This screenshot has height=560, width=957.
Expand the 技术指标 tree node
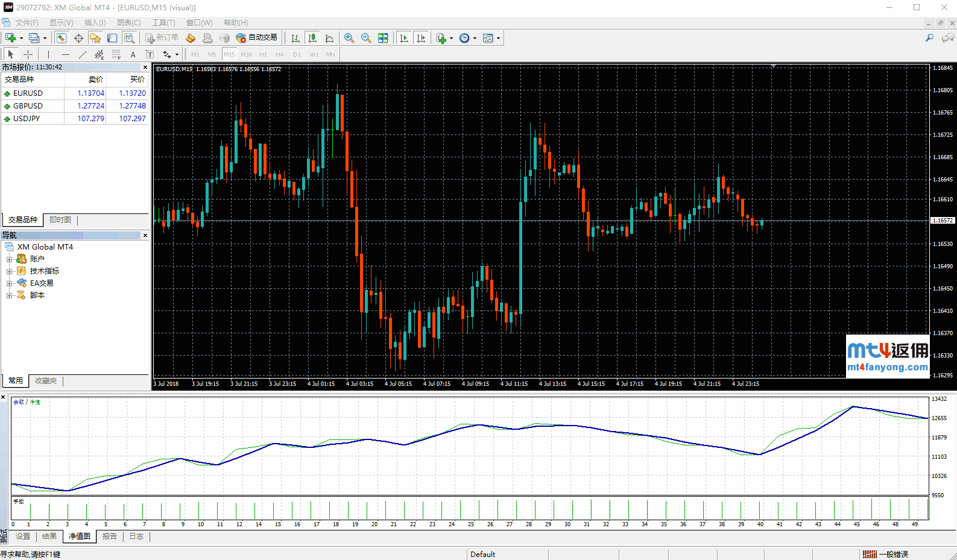click(x=9, y=271)
